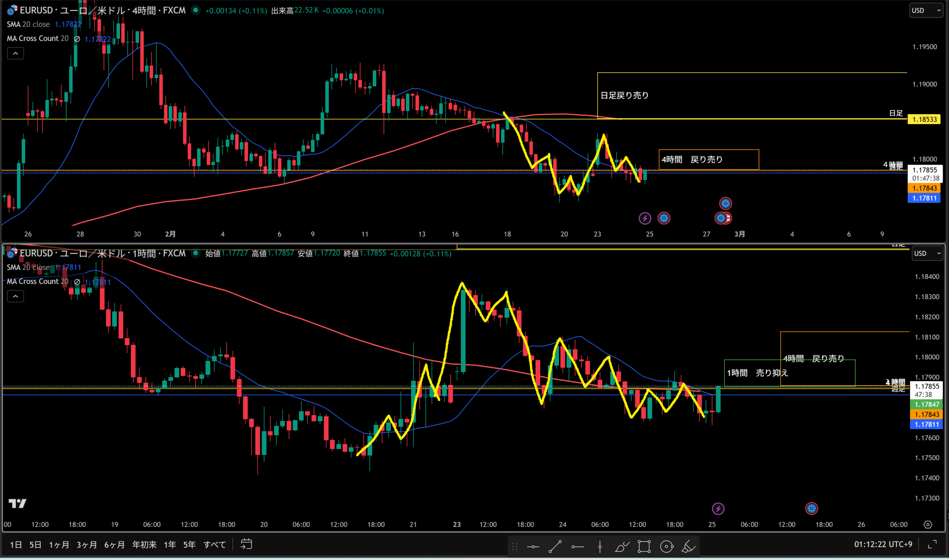Viewport: 949px width, 560px height.
Task: Select the vertical line tool
Action: pos(599,546)
